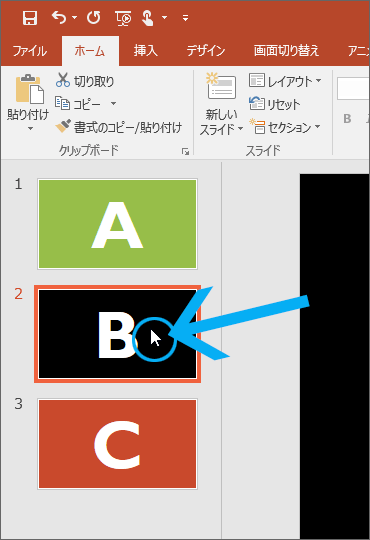Expand the Copy options dropdown arrow
370x540 pixels.
(113, 103)
